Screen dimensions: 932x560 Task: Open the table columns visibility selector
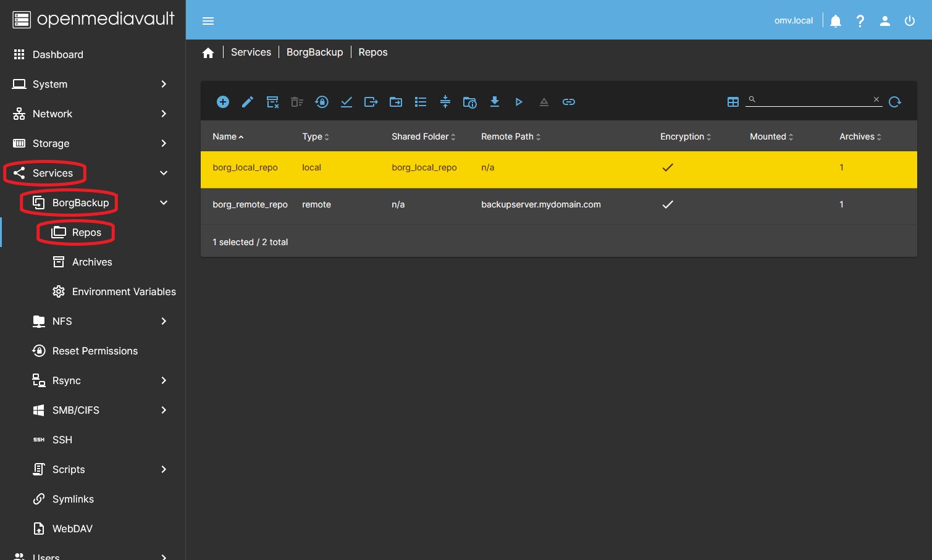[x=733, y=102]
